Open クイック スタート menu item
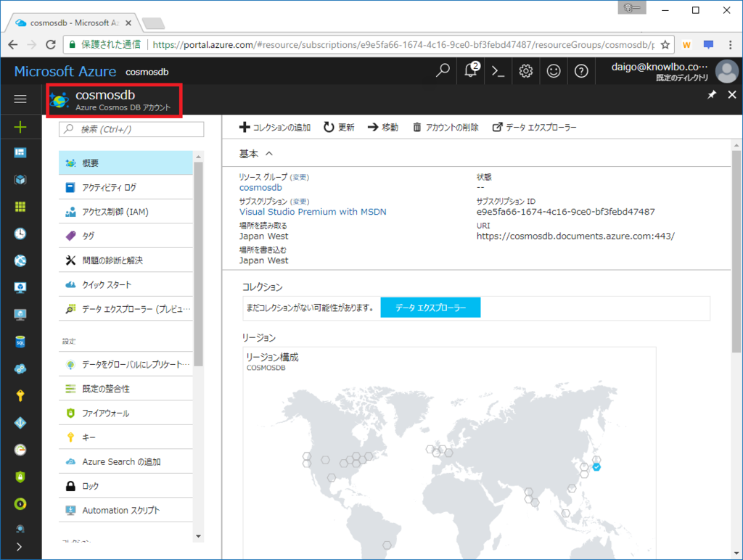This screenshot has width=743, height=560. 126,285
